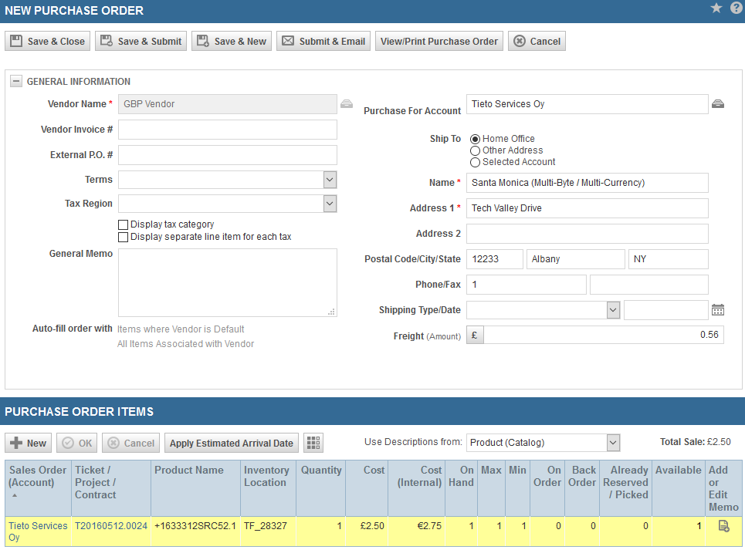Image resolution: width=745 pixels, height=560 pixels.
Task: Open Use Descriptions from dropdown
Action: [613, 443]
